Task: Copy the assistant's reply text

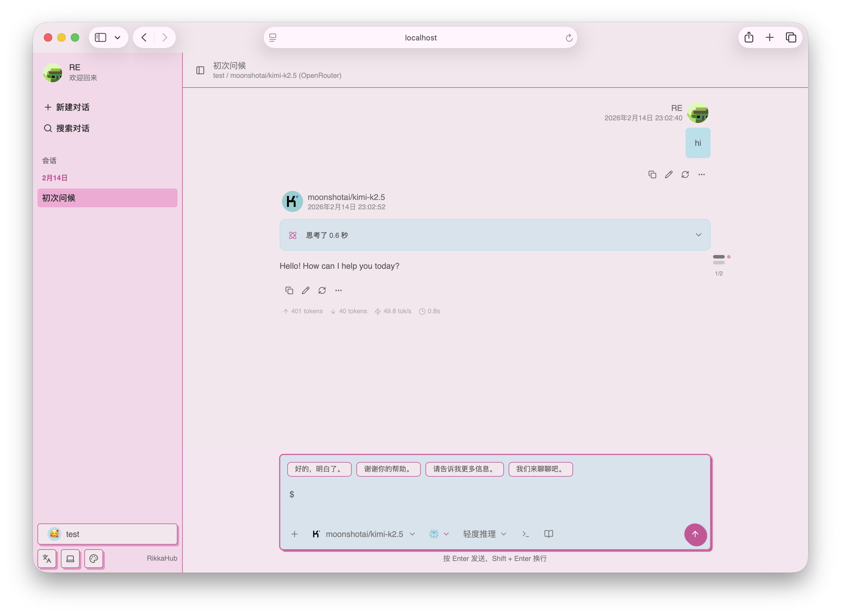Action: click(x=289, y=290)
